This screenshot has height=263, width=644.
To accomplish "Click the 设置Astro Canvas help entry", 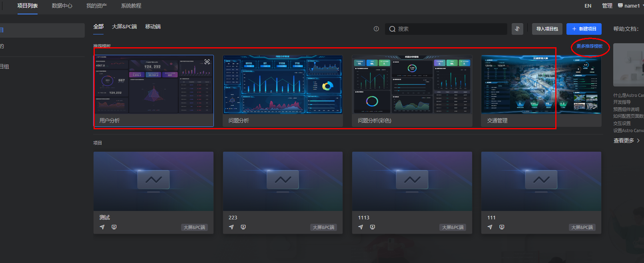I will coord(628,130).
